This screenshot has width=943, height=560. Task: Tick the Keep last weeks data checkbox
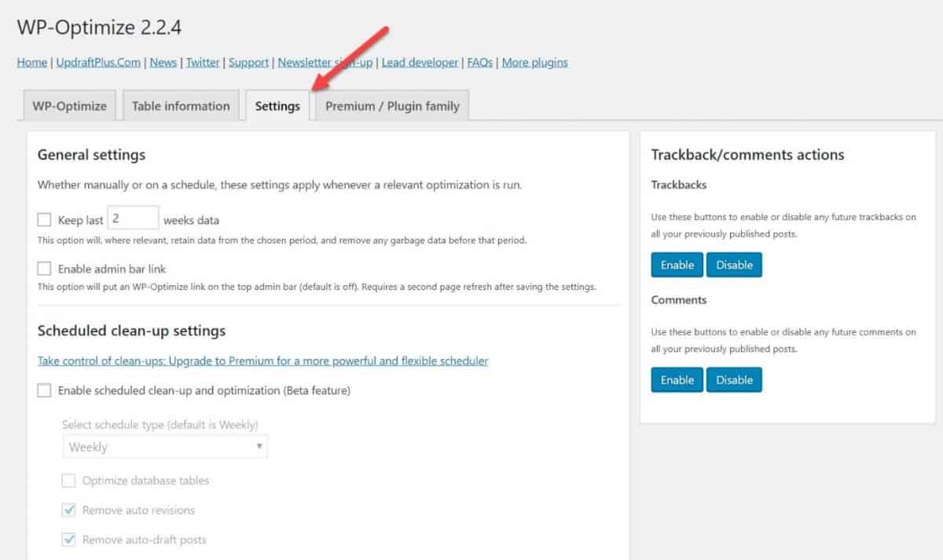[44, 220]
